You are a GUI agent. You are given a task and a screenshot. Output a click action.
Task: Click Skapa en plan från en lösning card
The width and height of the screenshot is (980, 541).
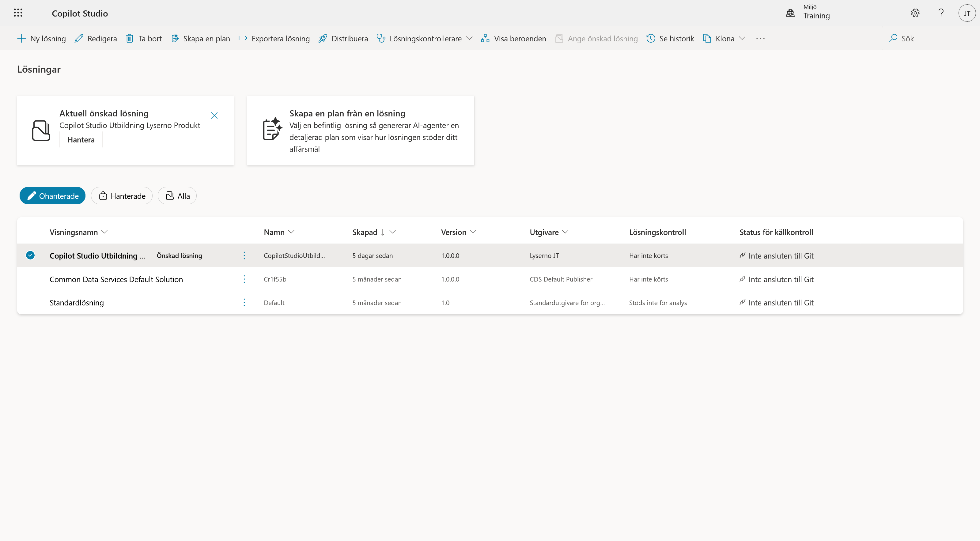pos(360,131)
